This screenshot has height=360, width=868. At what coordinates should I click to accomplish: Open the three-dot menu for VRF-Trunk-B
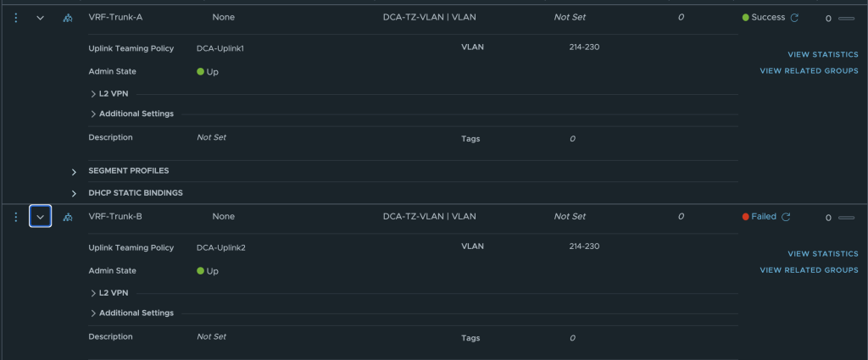point(15,217)
